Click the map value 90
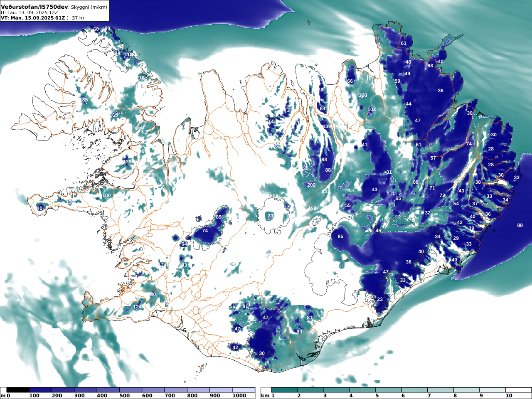532x399 pixels. [x=299, y=332]
